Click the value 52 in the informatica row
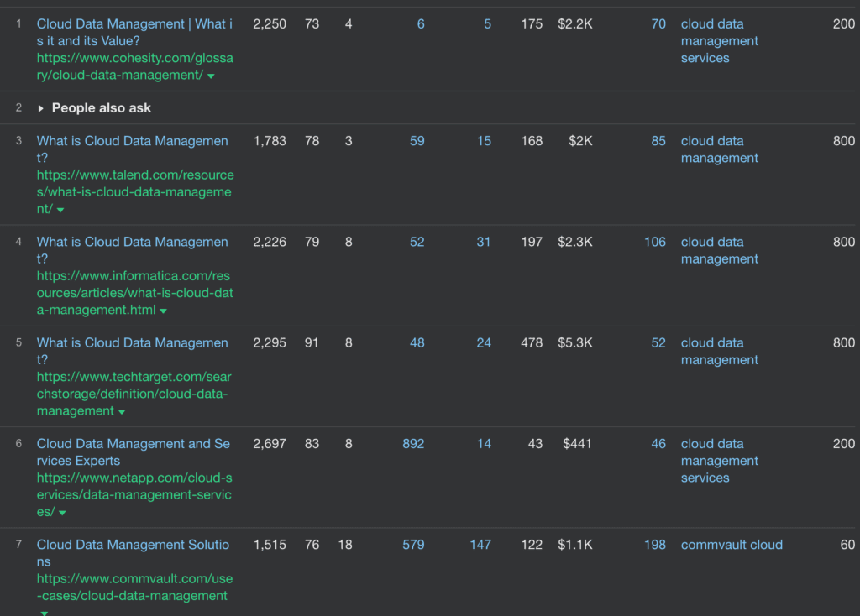Screen dimensions: 860x616 [x=417, y=242]
